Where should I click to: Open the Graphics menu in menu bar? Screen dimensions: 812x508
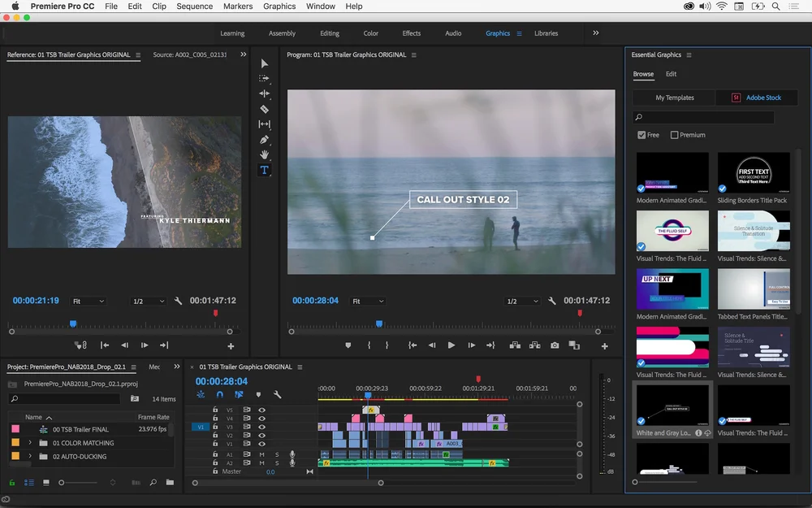(x=279, y=7)
